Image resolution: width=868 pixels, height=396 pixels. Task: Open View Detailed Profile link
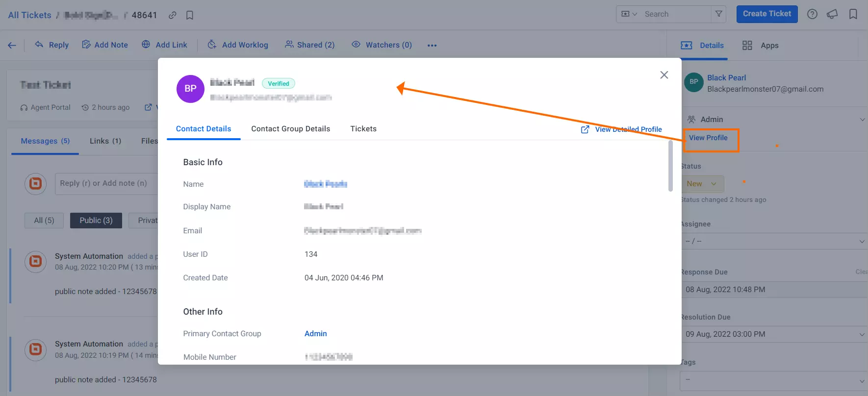point(621,129)
